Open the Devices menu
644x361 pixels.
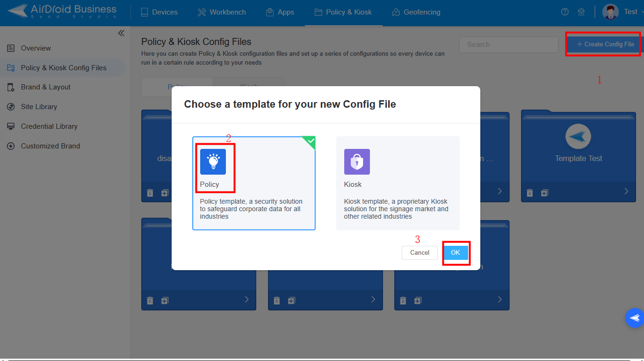[x=159, y=12]
